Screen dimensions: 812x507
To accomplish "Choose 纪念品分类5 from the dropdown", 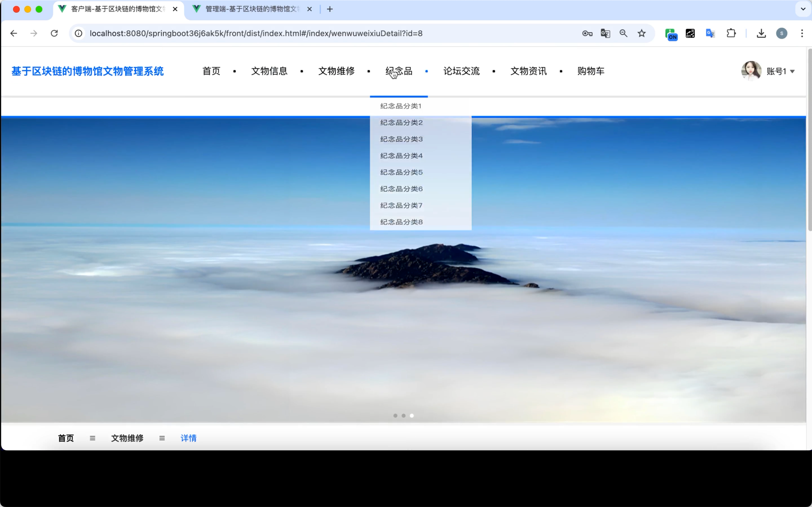I will click(x=421, y=172).
